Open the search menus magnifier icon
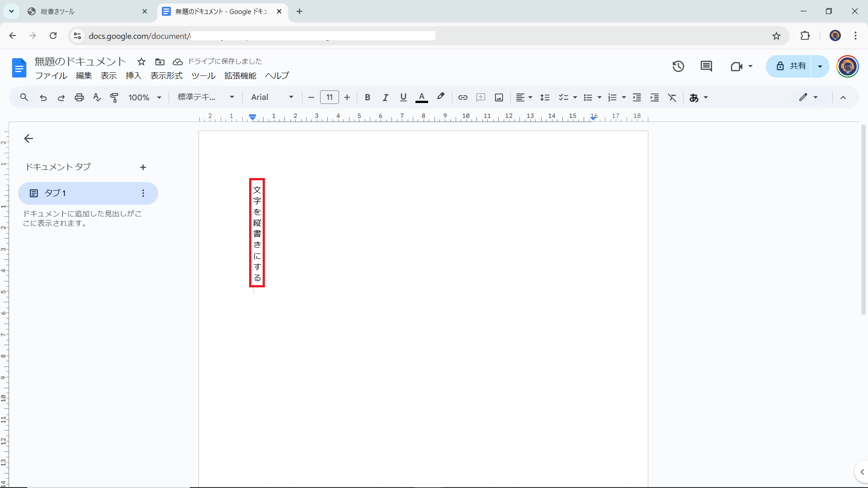The height and width of the screenshot is (488, 868). 24,97
